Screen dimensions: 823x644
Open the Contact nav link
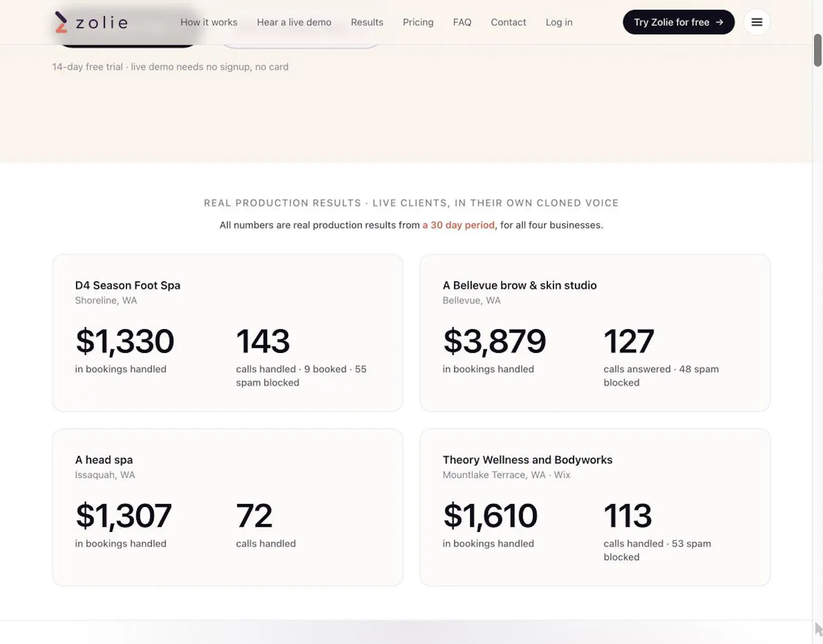(508, 22)
